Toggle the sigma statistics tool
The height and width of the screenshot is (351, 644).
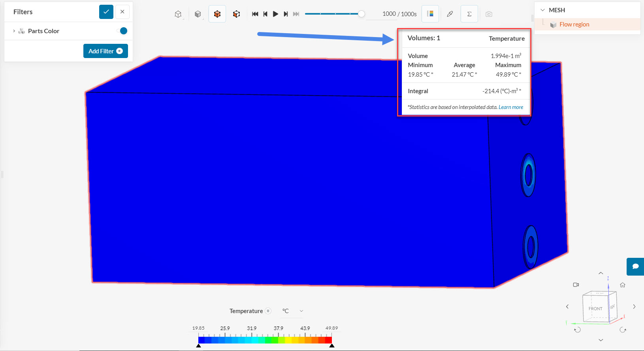click(x=469, y=14)
